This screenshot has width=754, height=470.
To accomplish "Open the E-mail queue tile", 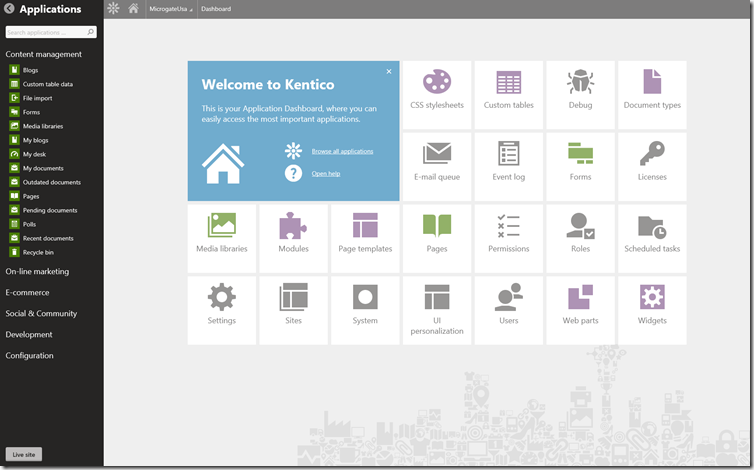I will 437,166.
